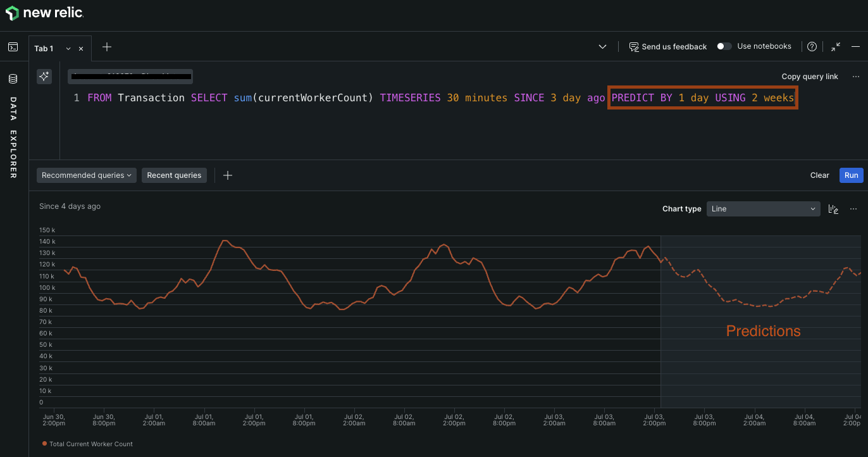Expand the Recommended queries dropdown

[87, 175]
